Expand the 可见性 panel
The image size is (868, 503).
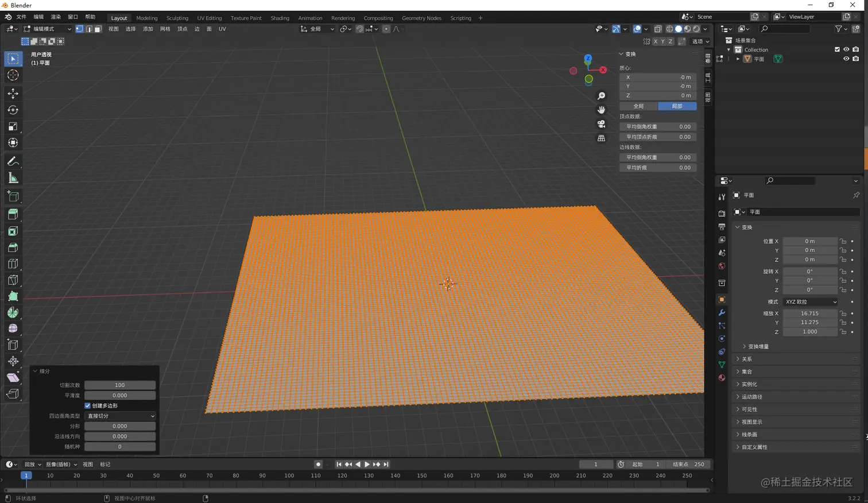749,409
